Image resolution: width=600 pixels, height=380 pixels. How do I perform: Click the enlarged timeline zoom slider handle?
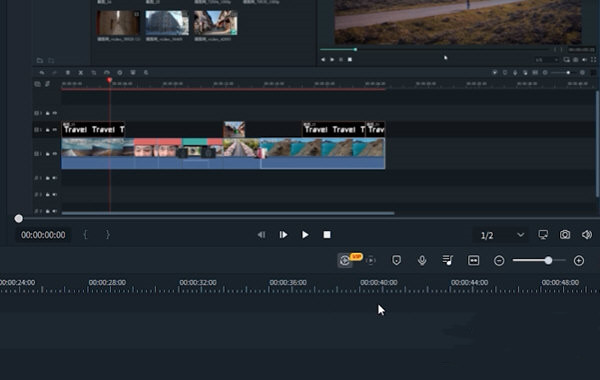coord(548,260)
